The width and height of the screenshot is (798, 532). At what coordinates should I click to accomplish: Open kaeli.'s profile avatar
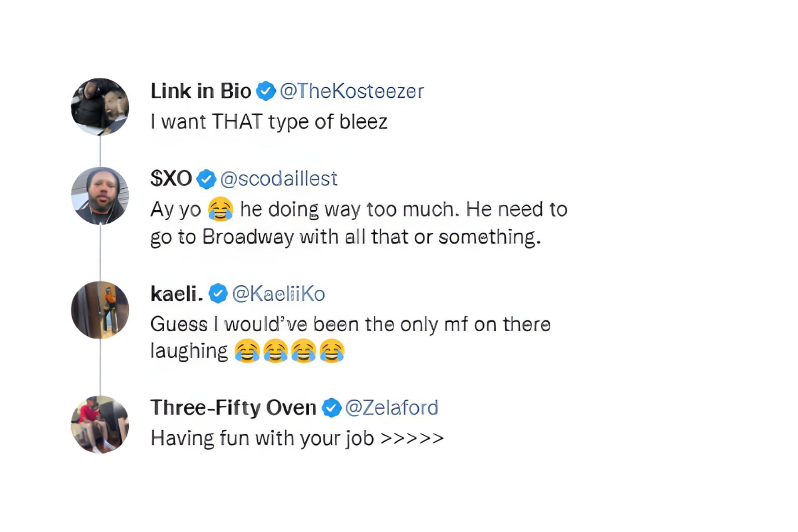[x=100, y=310]
